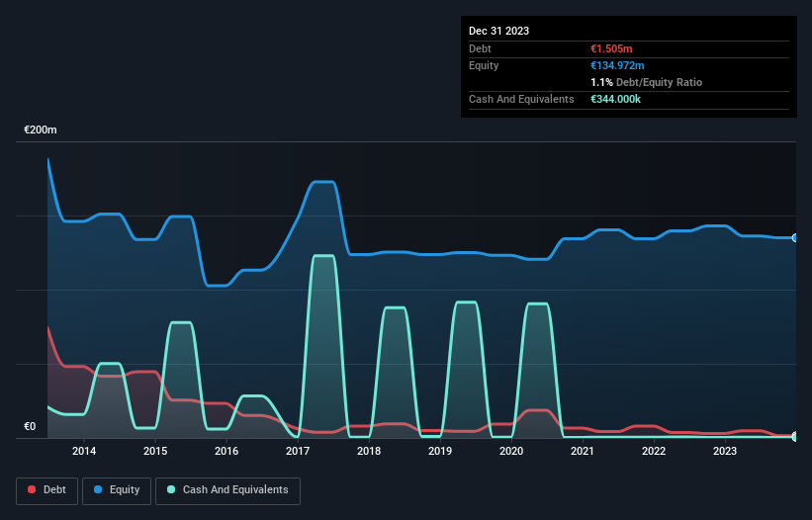
Task: Click the €200m y-axis label
Action: point(41,130)
